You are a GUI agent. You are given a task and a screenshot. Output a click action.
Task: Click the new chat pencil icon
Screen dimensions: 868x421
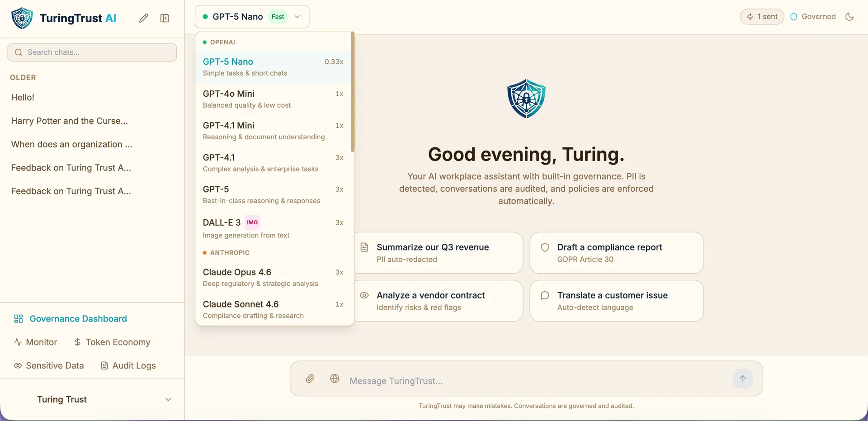[x=143, y=18]
